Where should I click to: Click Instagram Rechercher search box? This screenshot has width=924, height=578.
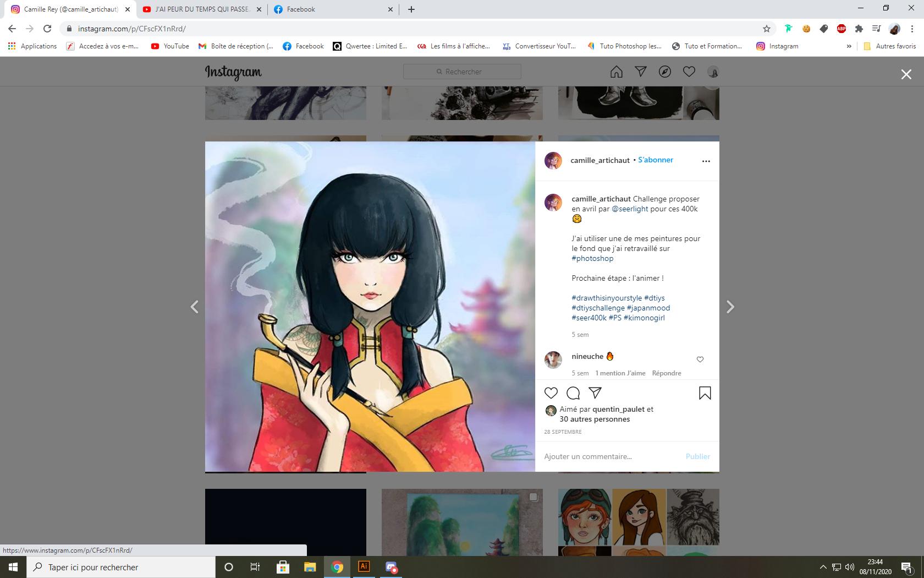tap(462, 72)
